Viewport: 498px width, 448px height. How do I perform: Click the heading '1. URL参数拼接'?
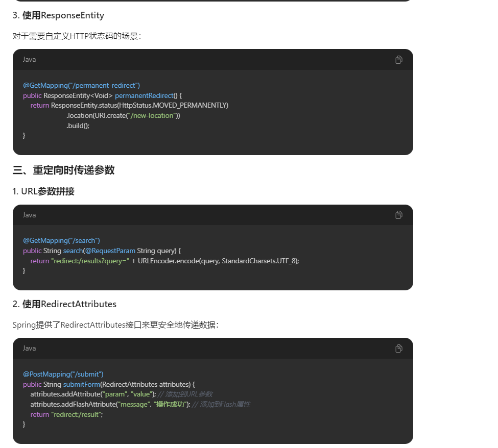43,191
